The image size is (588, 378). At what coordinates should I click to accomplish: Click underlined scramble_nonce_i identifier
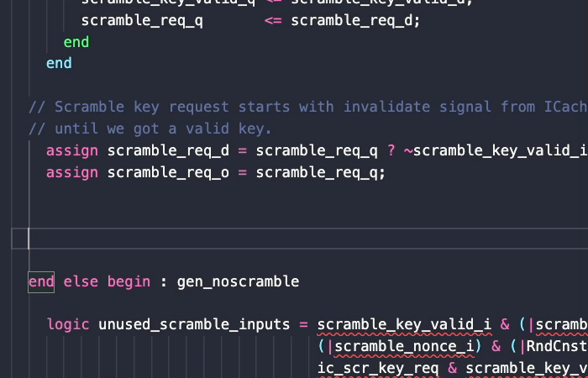391,346
